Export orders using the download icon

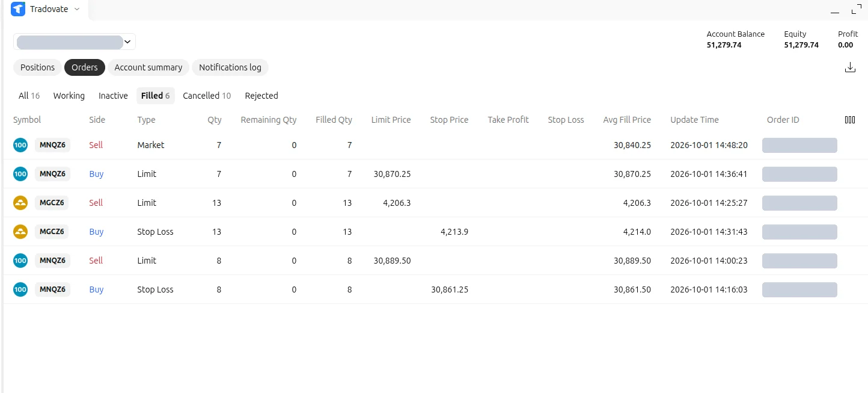pyautogui.click(x=850, y=67)
